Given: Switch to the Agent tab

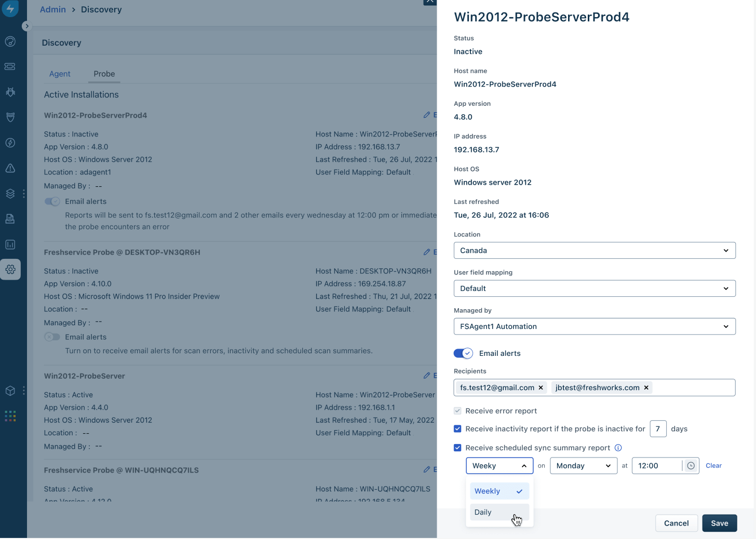Looking at the screenshot, I should tap(60, 74).
